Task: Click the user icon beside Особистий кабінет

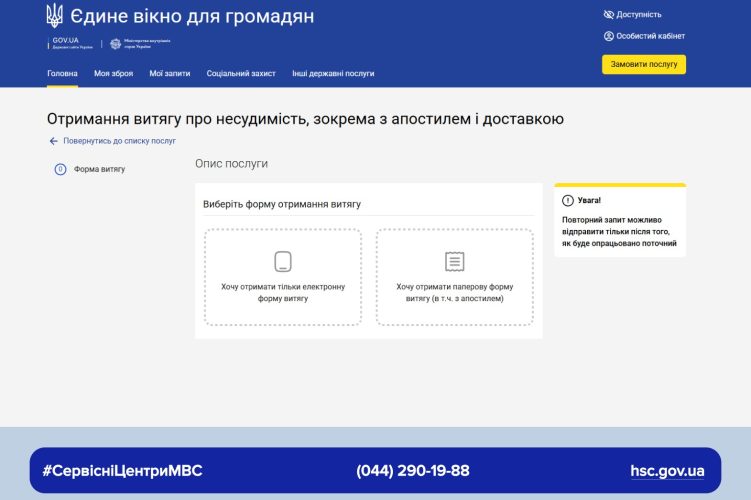Action: pos(609,36)
